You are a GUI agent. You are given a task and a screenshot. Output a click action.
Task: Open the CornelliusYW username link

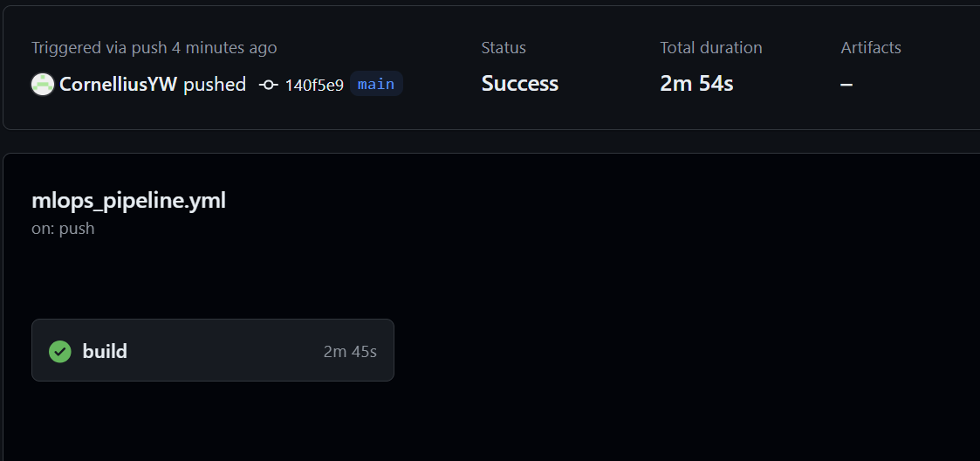point(118,85)
